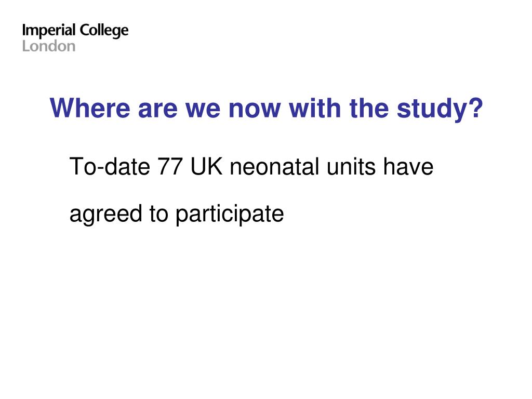Select the word agreed
532x399 pixels.
pyautogui.click(x=105, y=215)
